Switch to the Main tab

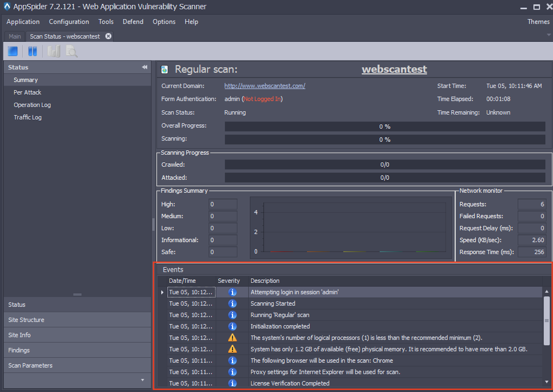click(15, 36)
